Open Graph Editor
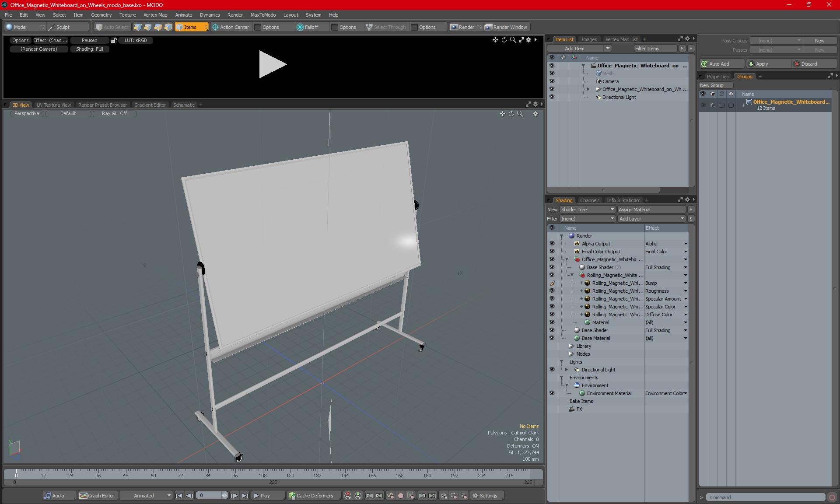The height and width of the screenshot is (504, 840). click(97, 496)
